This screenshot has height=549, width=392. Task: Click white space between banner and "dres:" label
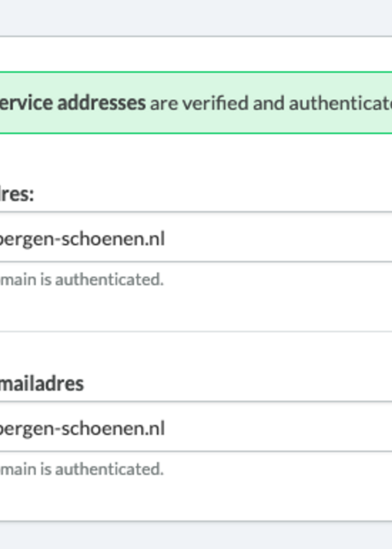coord(193,157)
